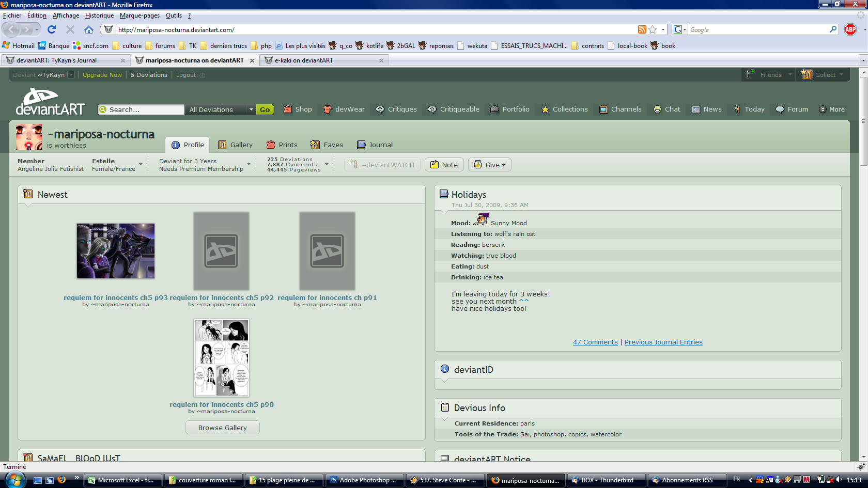The width and height of the screenshot is (868, 488).
Task: Open Portfolio from navigation bar
Action: [510, 109]
